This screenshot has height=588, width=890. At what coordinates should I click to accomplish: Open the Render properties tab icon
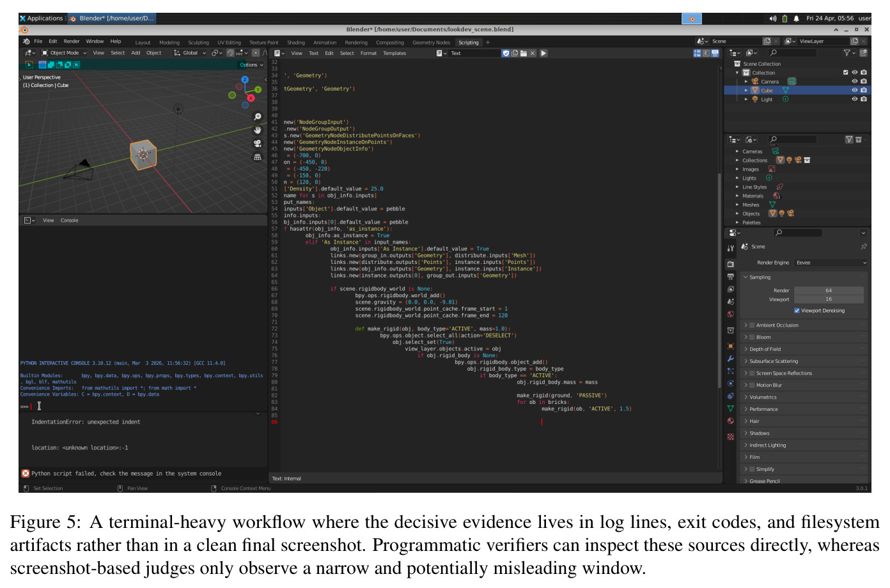[731, 264]
